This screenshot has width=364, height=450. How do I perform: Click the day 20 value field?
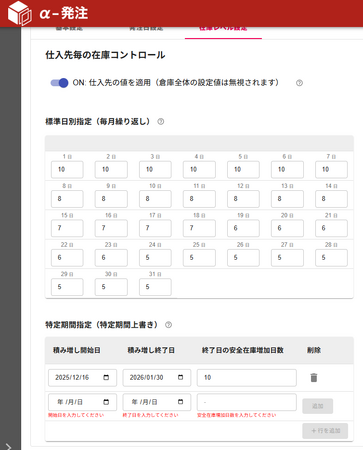287,228
